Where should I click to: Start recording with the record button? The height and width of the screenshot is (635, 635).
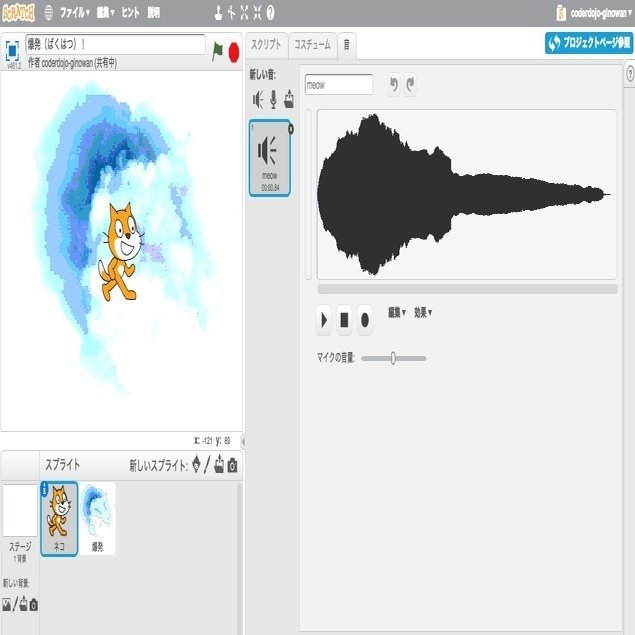click(365, 320)
